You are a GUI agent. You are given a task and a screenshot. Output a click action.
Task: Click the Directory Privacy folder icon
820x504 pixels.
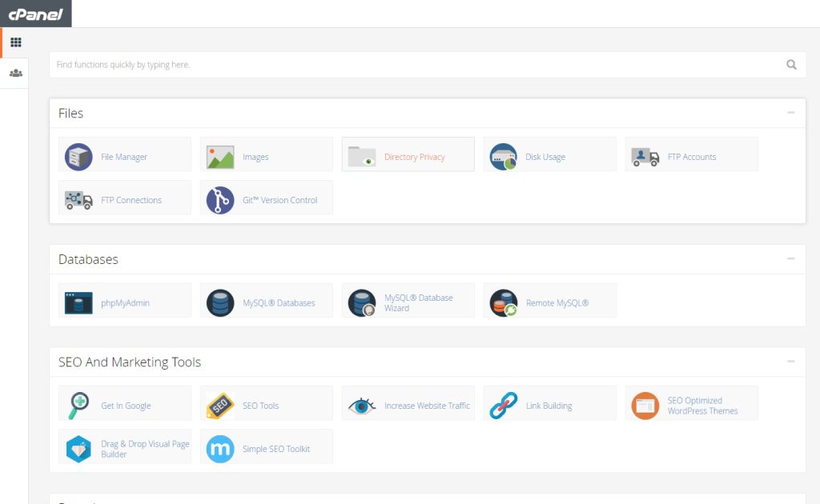[362, 156]
